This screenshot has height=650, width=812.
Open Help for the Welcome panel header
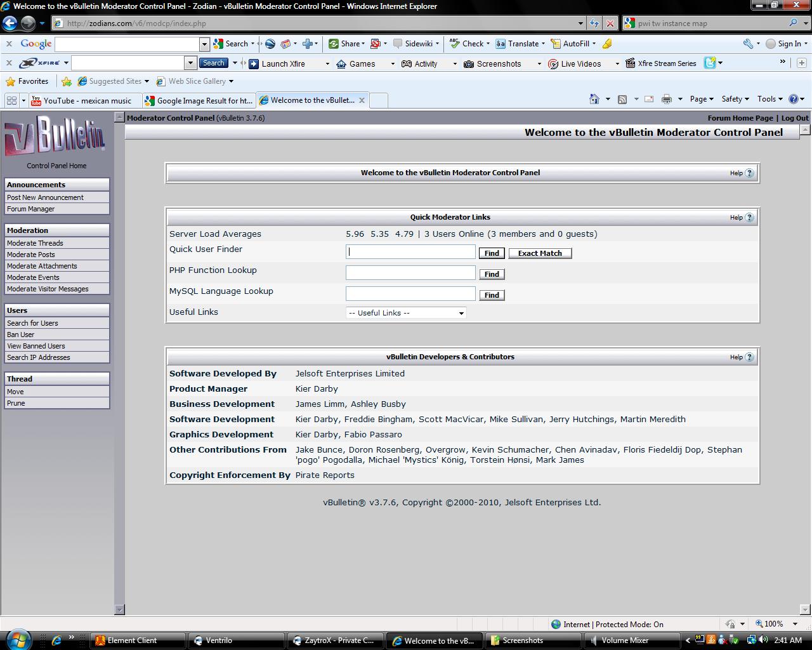click(x=742, y=173)
